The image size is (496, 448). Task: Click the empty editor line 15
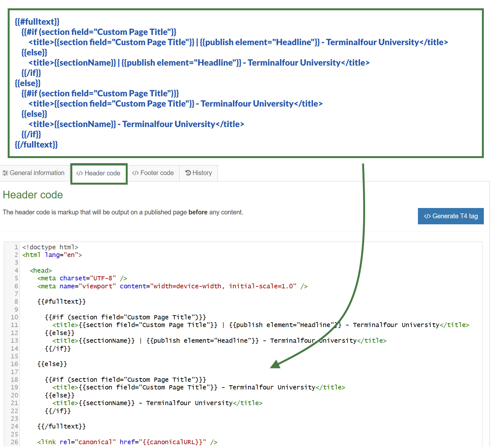click(251, 356)
